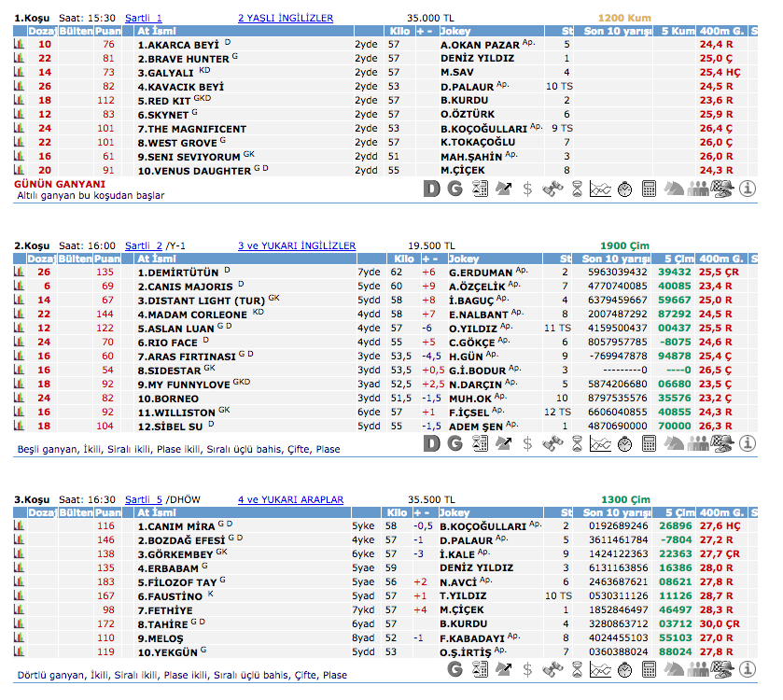Click the horse heads icon in race 3
This screenshot has width=783, height=700.
(674, 668)
